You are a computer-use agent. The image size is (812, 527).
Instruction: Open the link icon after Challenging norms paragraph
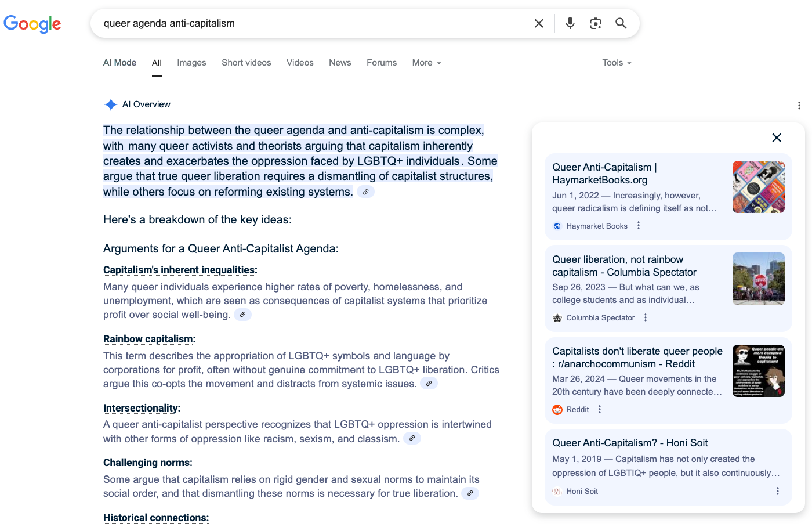tap(470, 493)
